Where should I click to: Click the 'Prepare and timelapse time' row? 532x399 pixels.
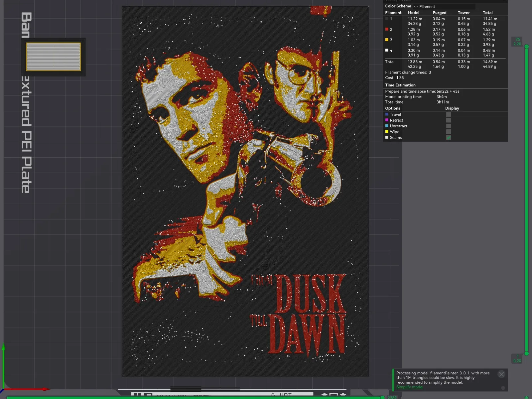click(422, 91)
